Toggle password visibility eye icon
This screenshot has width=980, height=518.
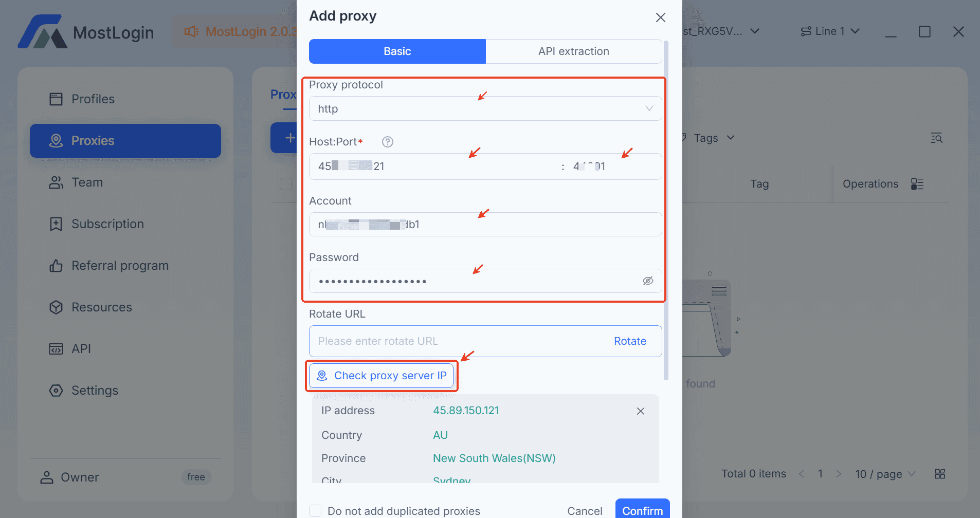point(648,281)
